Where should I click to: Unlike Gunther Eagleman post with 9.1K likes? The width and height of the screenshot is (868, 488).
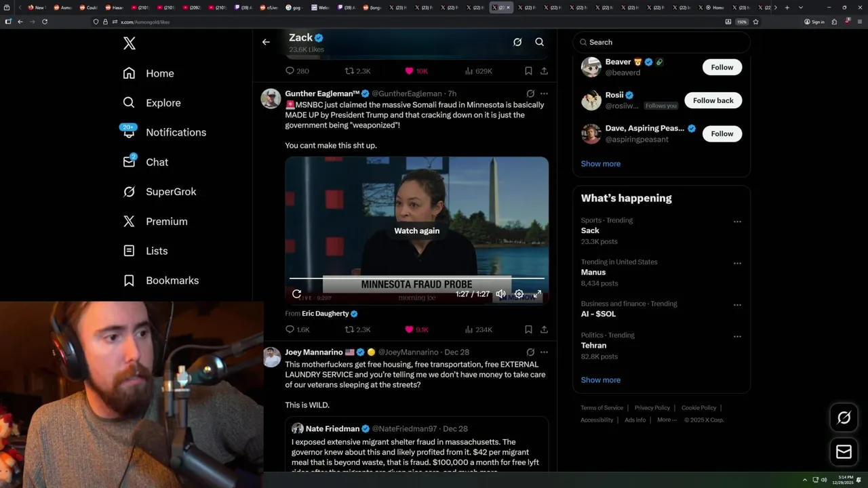pos(416,329)
